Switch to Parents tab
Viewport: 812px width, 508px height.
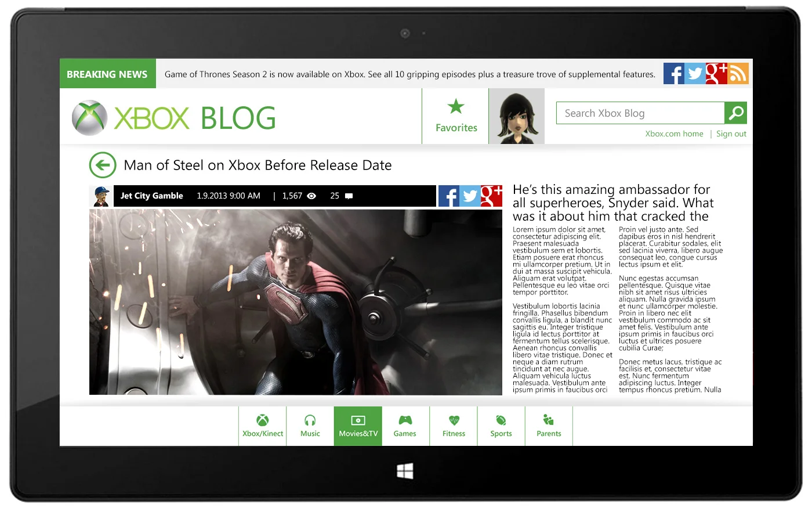[549, 426]
